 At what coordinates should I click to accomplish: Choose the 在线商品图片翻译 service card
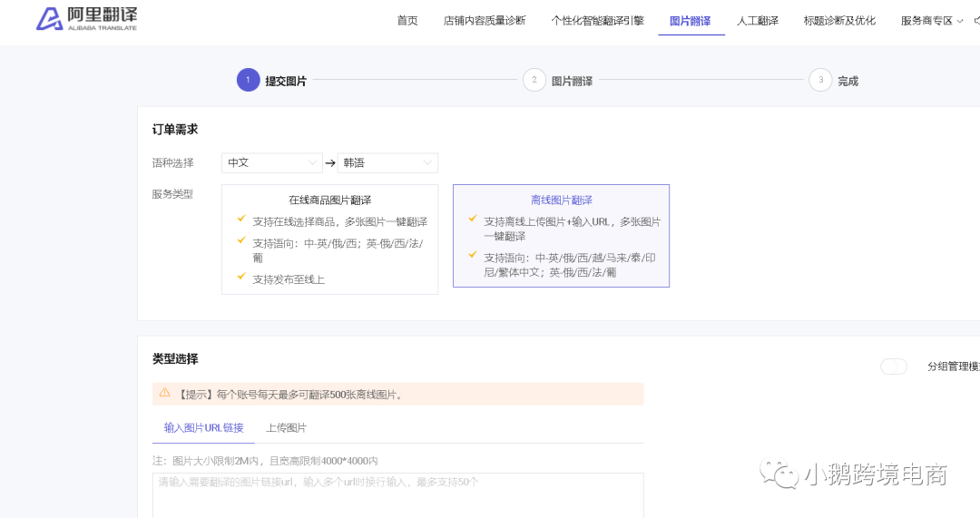point(330,239)
